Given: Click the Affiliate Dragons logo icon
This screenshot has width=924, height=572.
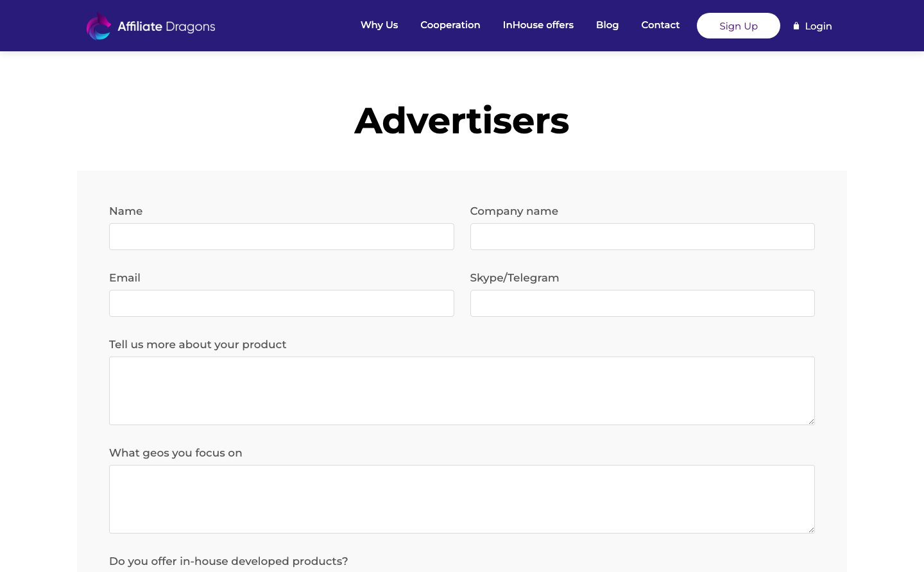Looking at the screenshot, I should pos(99,26).
